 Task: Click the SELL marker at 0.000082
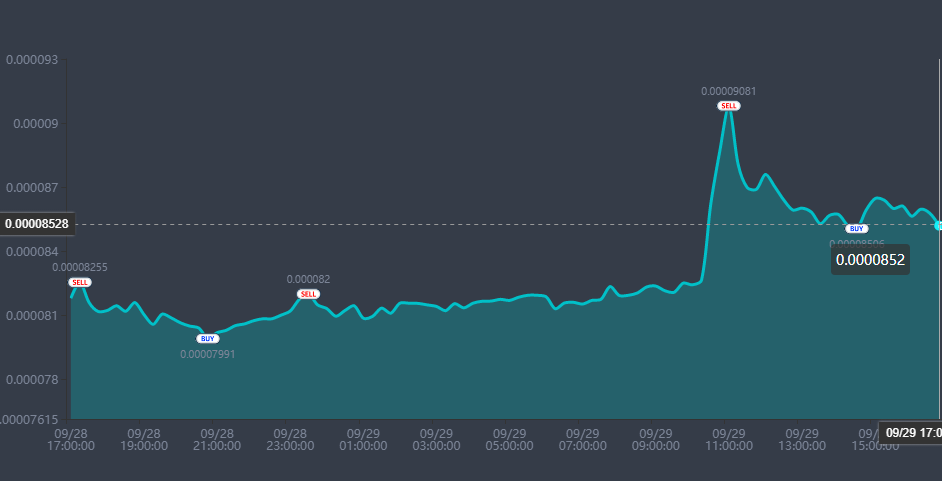pos(308,294)
